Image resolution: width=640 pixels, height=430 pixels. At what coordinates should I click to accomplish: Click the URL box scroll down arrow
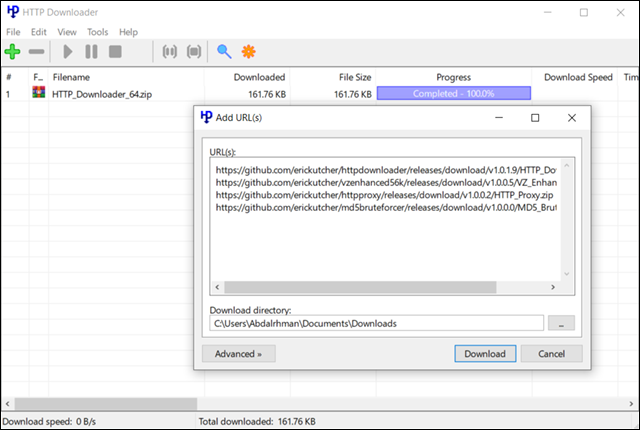pyautogui.click(x=567, y=274)
